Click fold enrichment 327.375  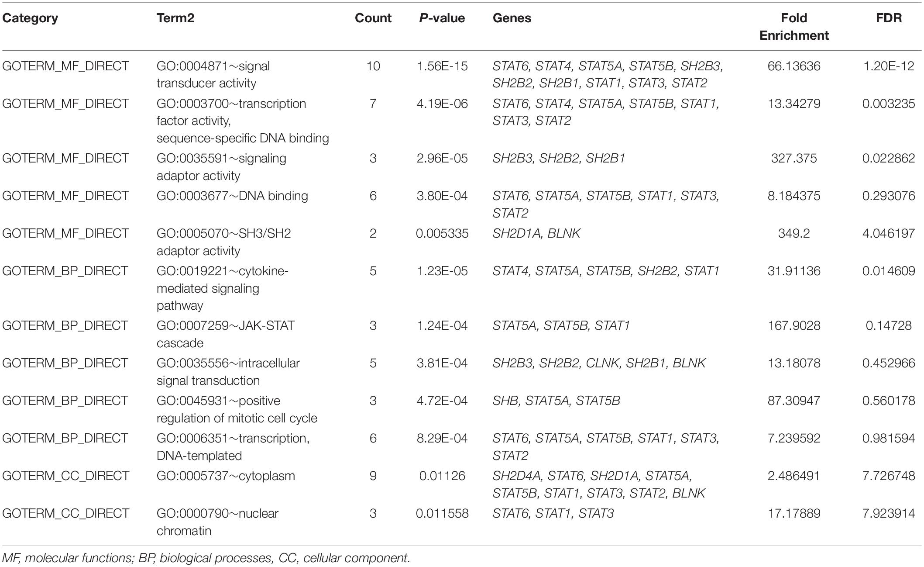click(x=794, y=159)
